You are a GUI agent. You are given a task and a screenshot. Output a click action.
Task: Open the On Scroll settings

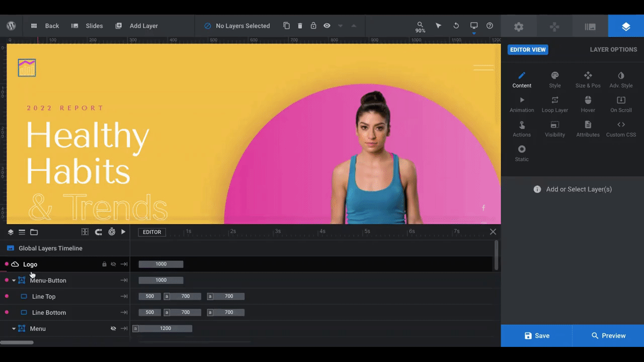(x=621, y=105)
